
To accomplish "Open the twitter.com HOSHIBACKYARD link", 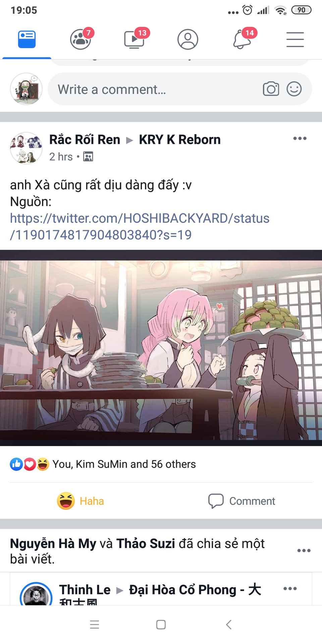I will pos(140,226).
